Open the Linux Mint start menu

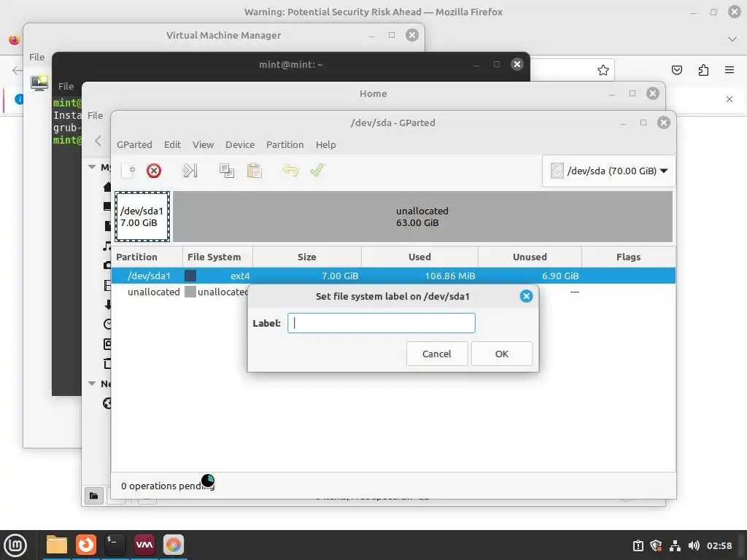tap(15, 545)
